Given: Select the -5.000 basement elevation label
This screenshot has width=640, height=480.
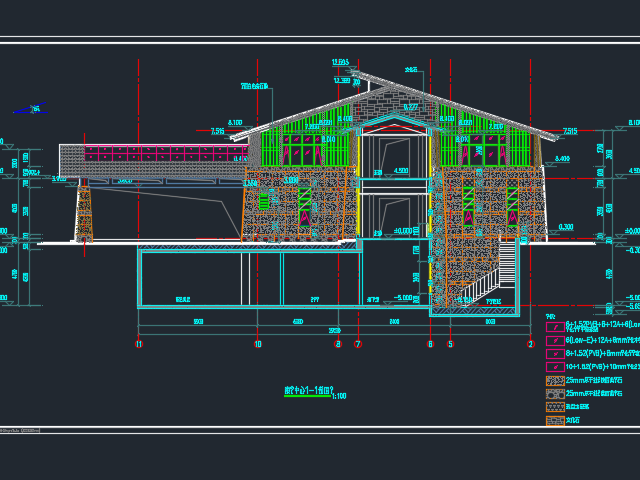Looking at the screenshot, I should point(403,298).
